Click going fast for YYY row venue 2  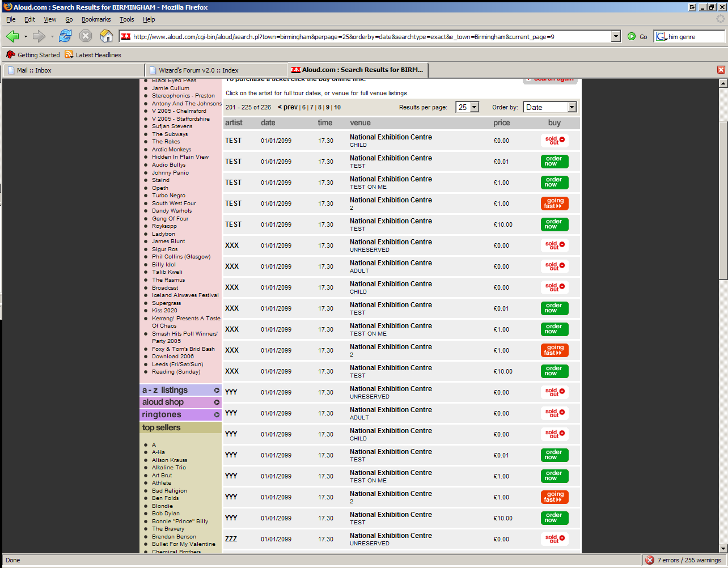(555, 497)
